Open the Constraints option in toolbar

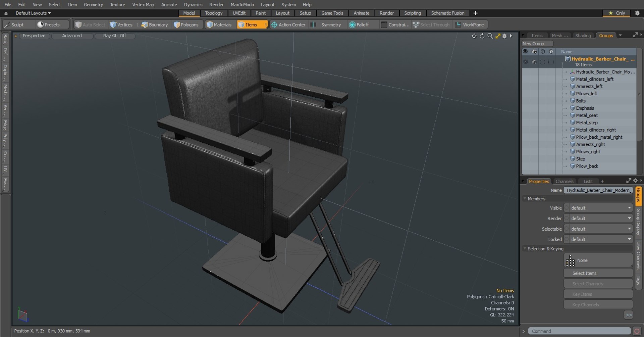(395, 25)
